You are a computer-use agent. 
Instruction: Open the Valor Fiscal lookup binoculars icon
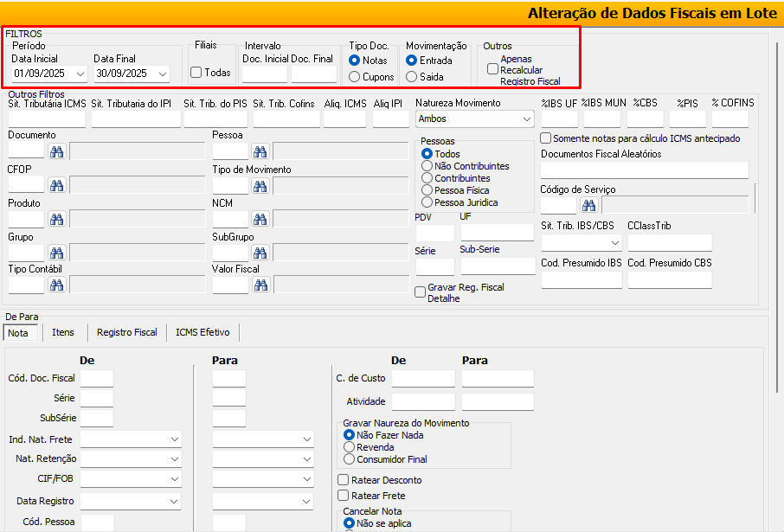[x=260, y=285]
